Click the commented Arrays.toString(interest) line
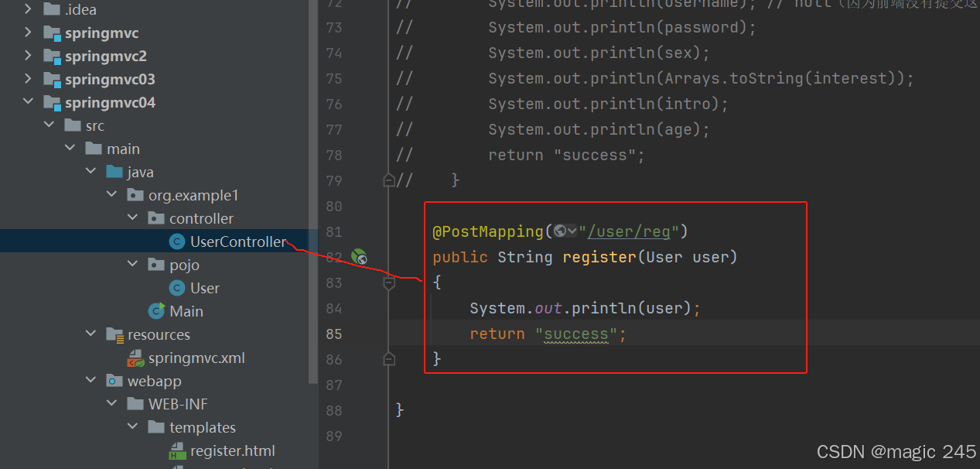 701,78
